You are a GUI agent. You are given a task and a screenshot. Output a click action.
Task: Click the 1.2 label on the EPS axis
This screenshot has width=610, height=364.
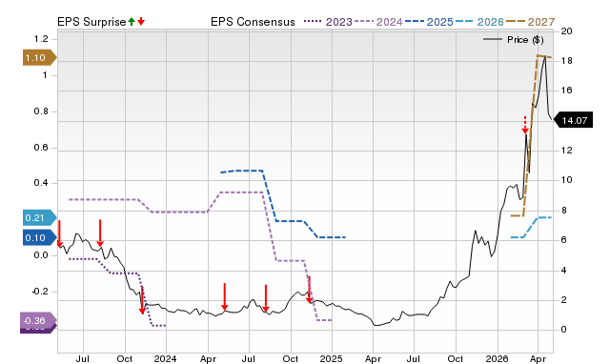point(41,39)
